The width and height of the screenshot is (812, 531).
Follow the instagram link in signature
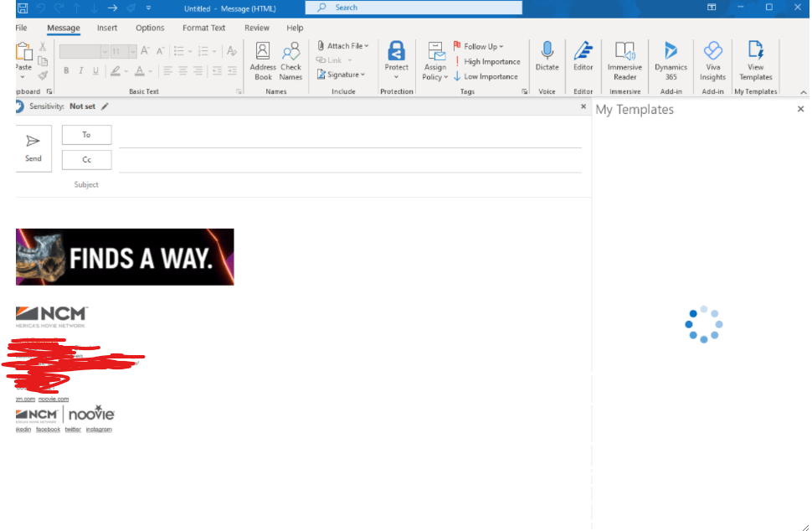99,429
